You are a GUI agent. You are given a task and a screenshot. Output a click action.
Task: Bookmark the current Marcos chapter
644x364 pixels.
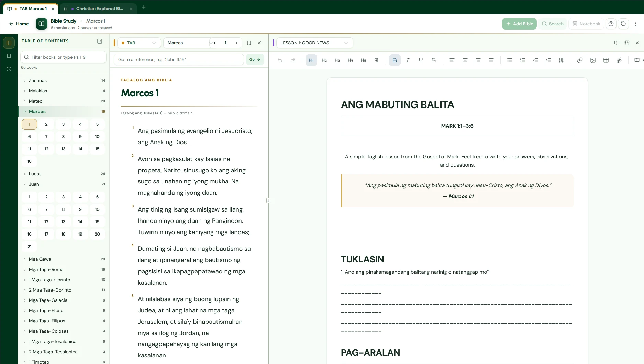pyautogui.click(x=249, y=43)
